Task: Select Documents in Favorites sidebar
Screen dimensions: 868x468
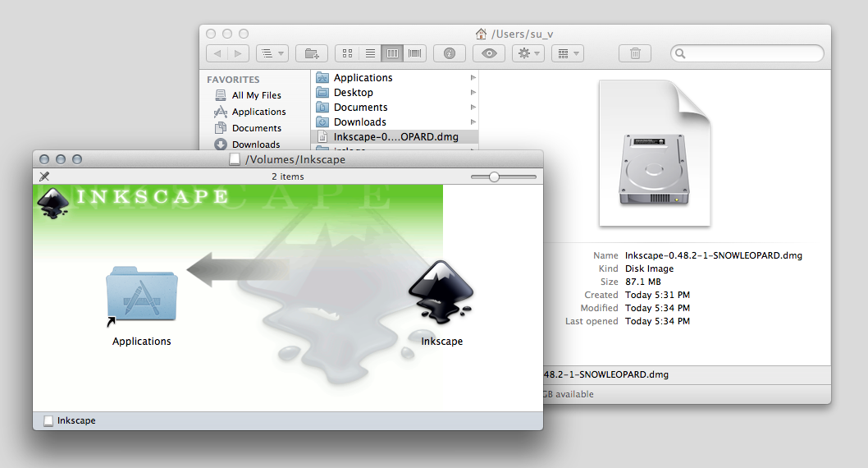Action: [256, 128]
